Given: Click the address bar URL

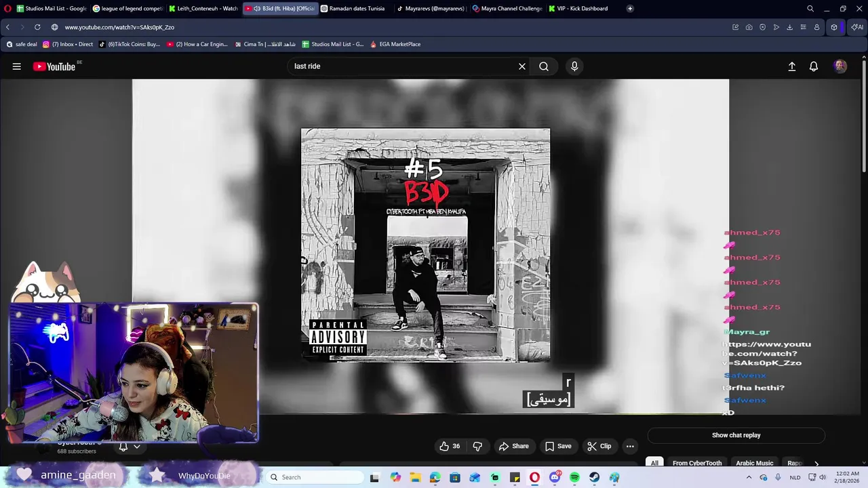Looking at the screenshot, I should pos(120,27).
